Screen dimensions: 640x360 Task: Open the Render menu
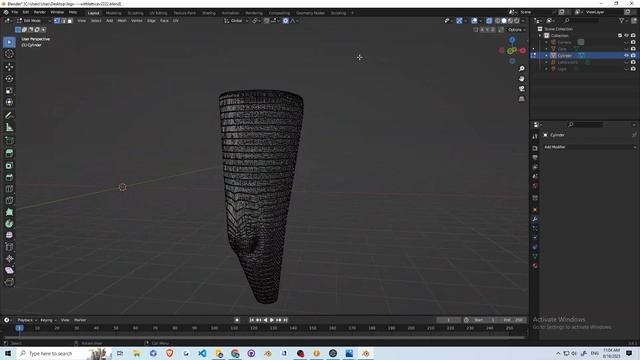point(40,12)
